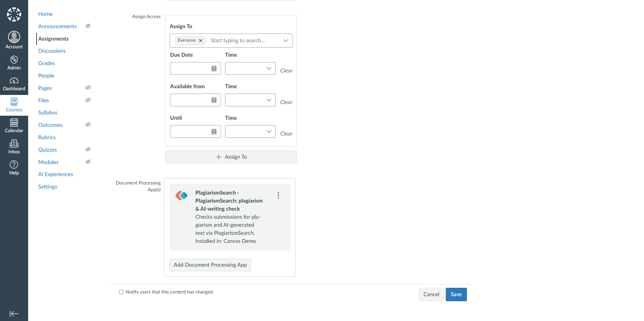Open Files in course navigation
The height and width of the screenshot is (321, 644).
(44, 100)
